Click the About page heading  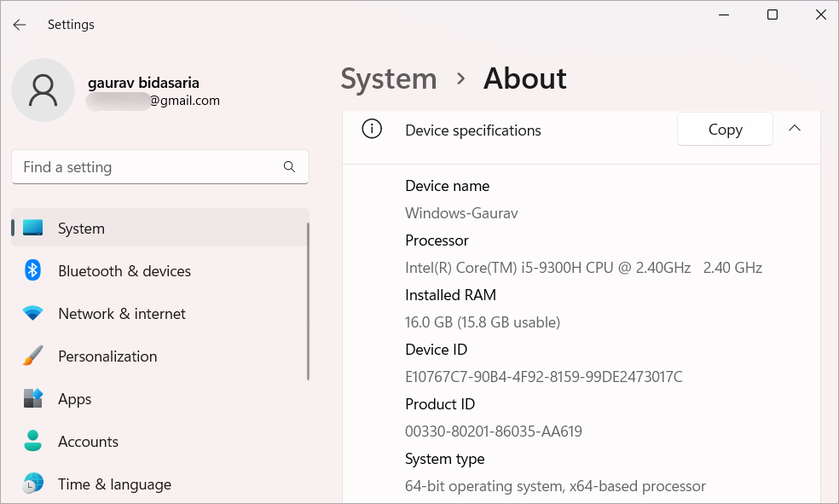pos(525,78)
